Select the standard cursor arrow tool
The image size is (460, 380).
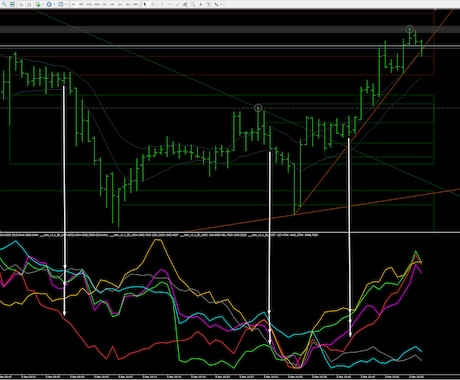145,4
